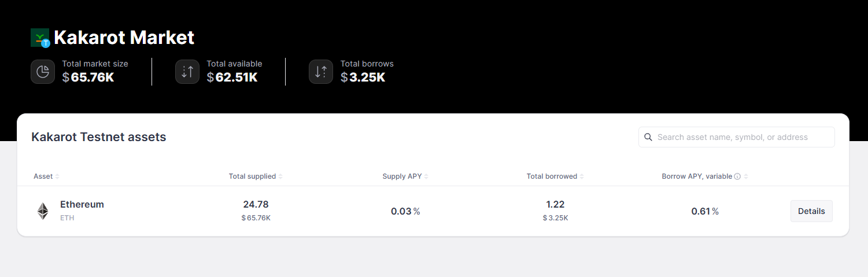Click the 0.61% borrow APY value
The width and height of the screenshot is (868, 277).
point(705,211)
